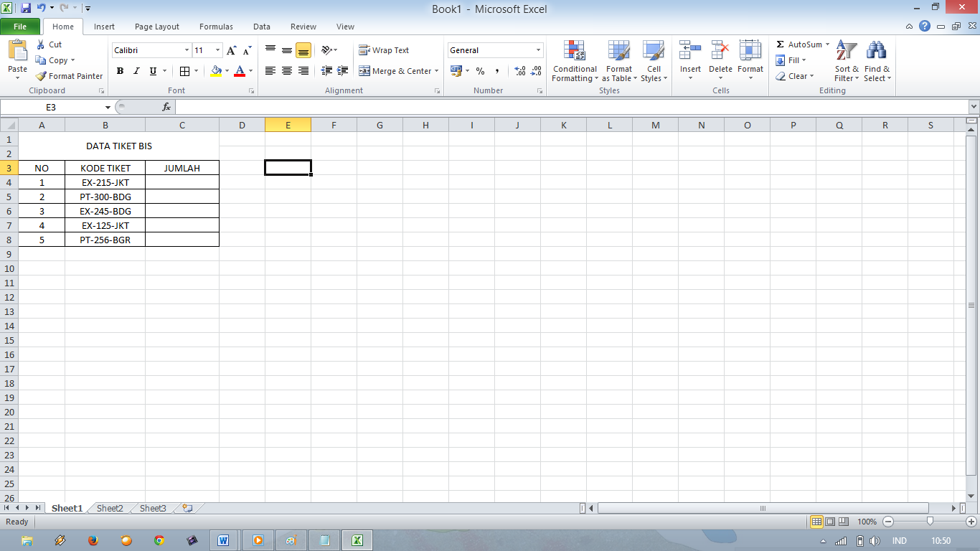This screenshot has width=980, height=551.
Task: Select the Sheet2 worksheet tab
Action: pos(109,508)
